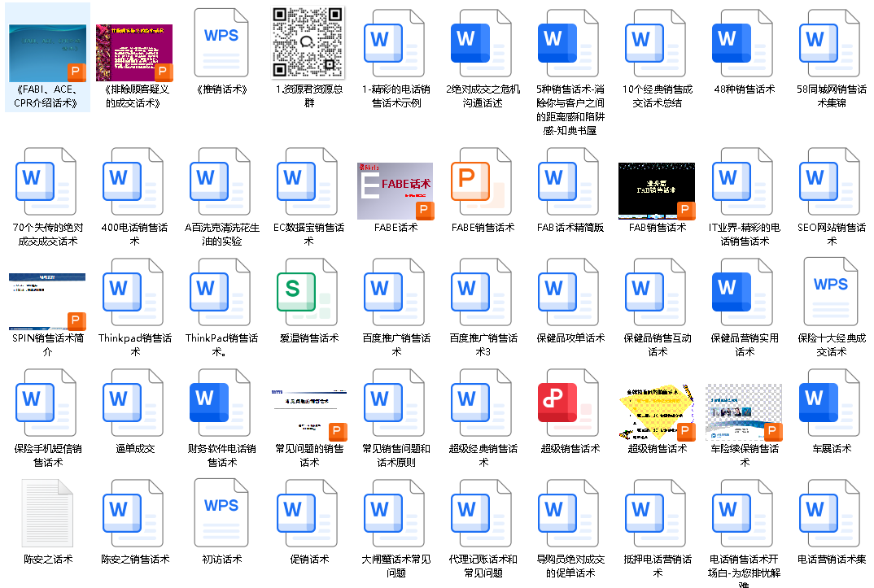The width and height of the screenshot is (874, 588).
Task: Click the 保健品攻单话术 file icon
Action: (x=569, y=292)
